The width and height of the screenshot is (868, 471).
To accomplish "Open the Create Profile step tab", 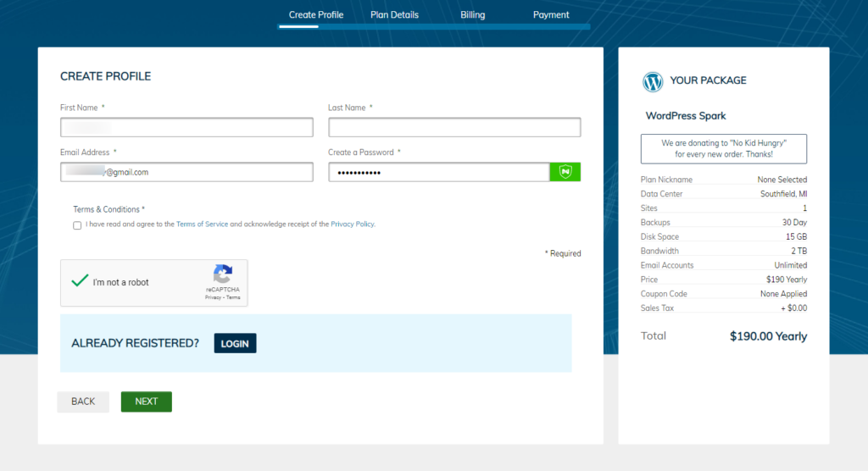I will pyautogui.click(x=316, y=15).
